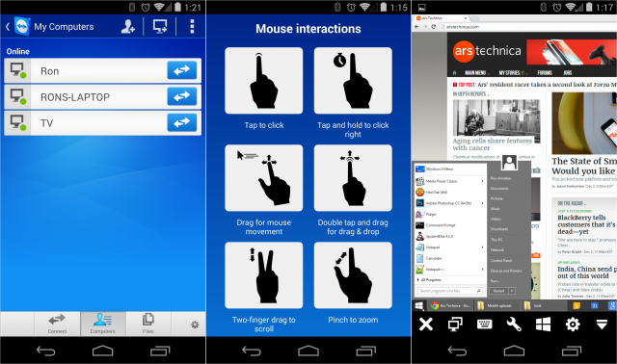617x364 pixels.
Task: Connect to TV with its blue arrows button
Action: pyautogui.click(x=182, y=122)
